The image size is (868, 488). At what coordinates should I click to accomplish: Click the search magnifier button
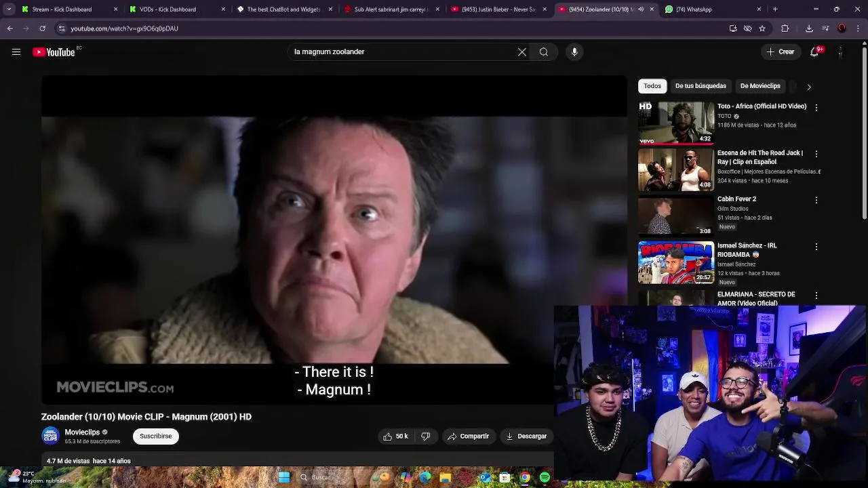coord(544,52)
